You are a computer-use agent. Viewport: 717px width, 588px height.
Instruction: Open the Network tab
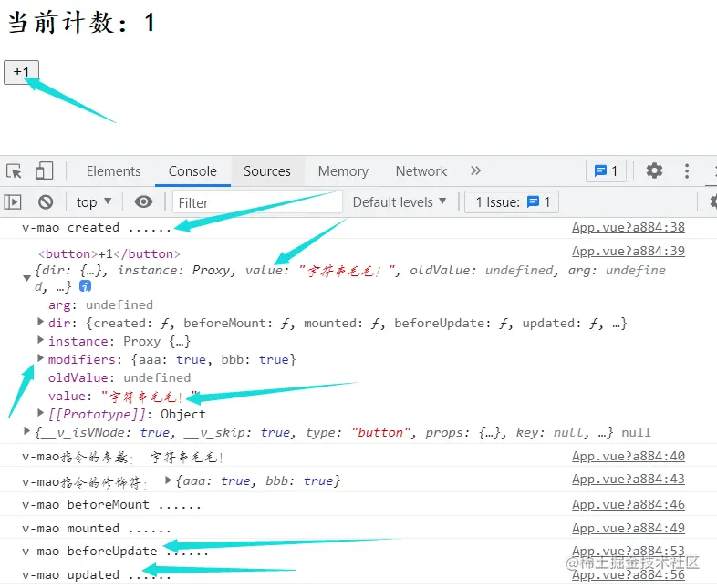421,171
